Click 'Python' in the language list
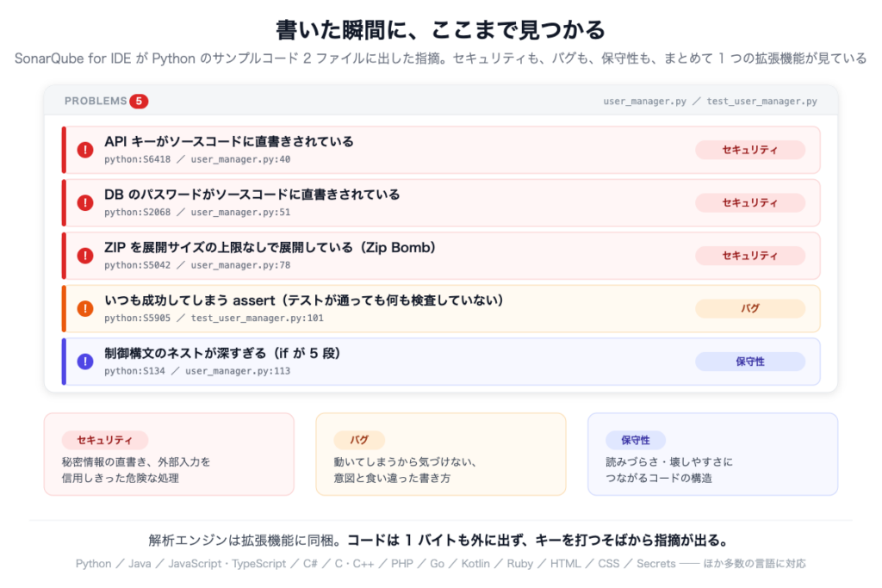Screen dimensions: 882x588 pyautogui.click(x=93, y=564)
